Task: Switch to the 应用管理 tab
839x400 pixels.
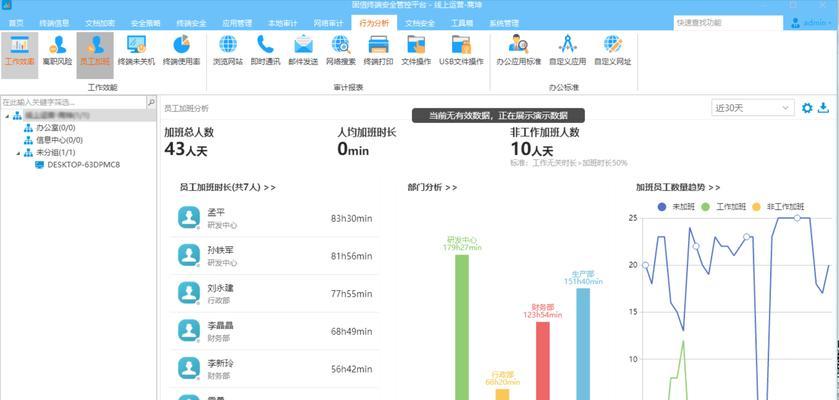Action: (237, 24)
